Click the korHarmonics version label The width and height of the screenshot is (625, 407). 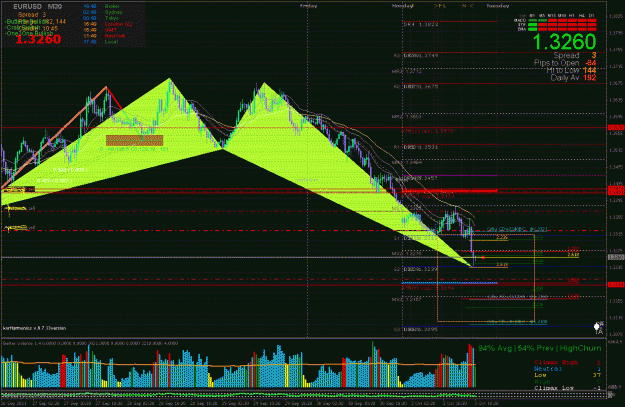point(34,328)
